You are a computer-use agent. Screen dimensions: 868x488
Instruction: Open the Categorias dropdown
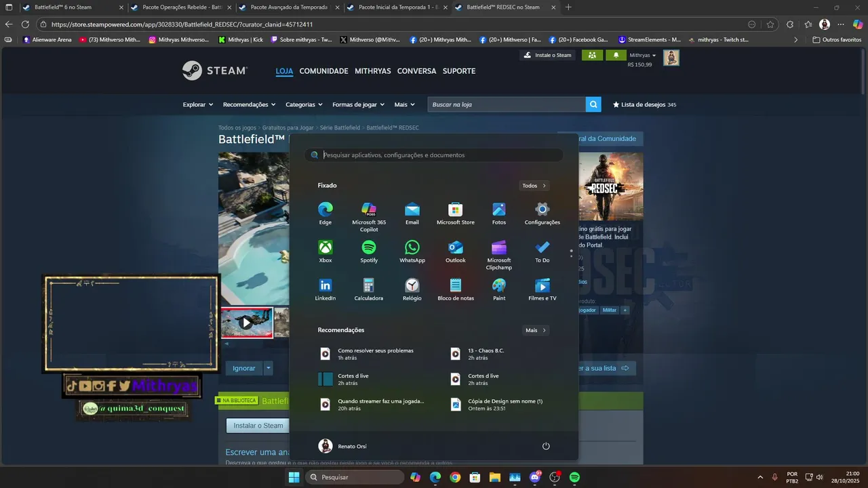click(303, 104)
